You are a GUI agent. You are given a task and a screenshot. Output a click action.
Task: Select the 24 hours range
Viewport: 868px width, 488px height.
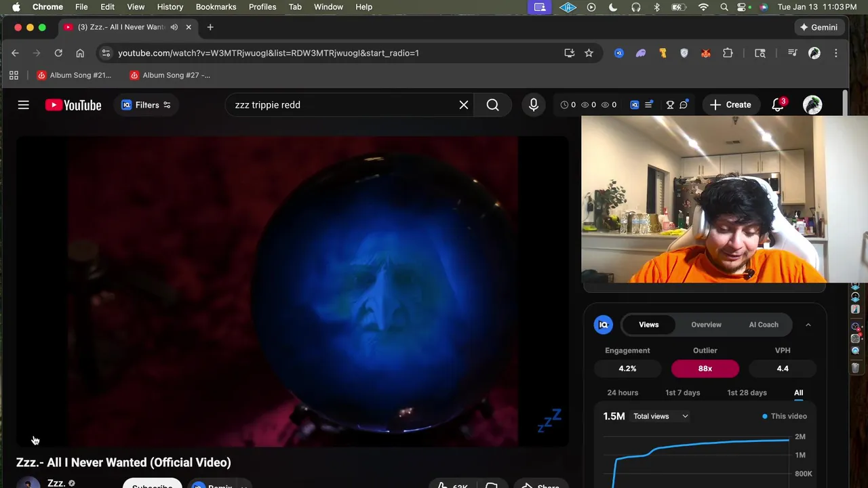[623, 392]
